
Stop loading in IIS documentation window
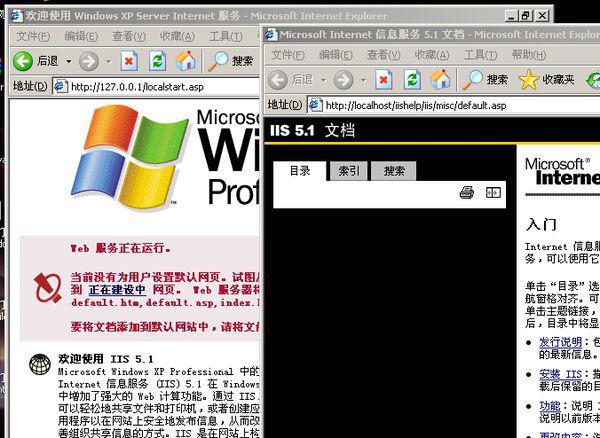pyautogui.click(x=384, y=80)
